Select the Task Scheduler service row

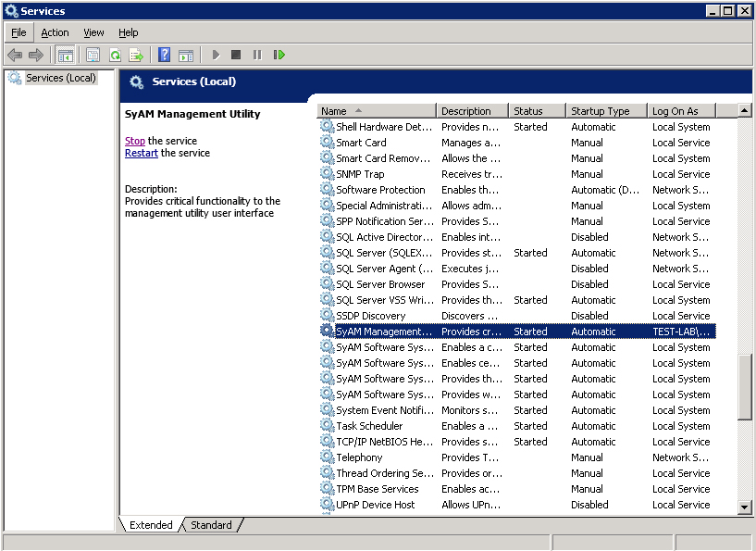(x=369, y=426)
